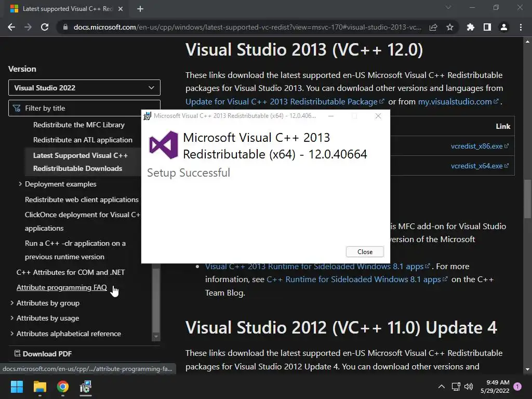Screen dimensions: 532x399
Task: Toggle the browser side panel
Action: click(x=487, y=27)
